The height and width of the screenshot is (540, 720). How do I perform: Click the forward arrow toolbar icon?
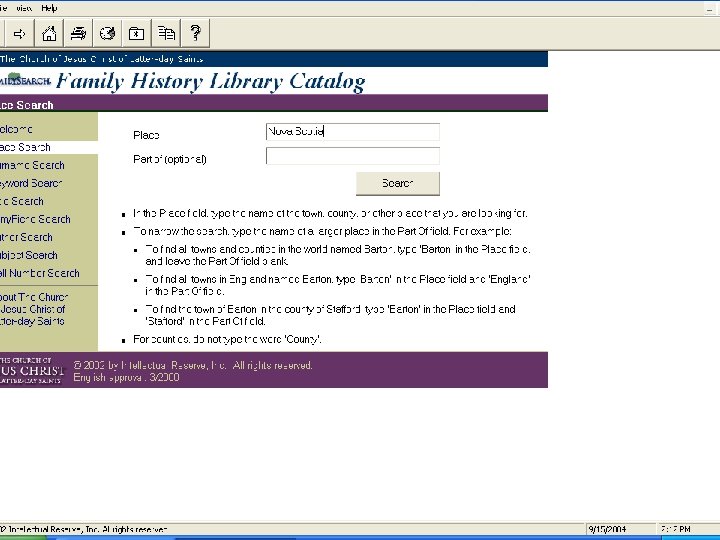pyautogui.click(x=19, y=34)
